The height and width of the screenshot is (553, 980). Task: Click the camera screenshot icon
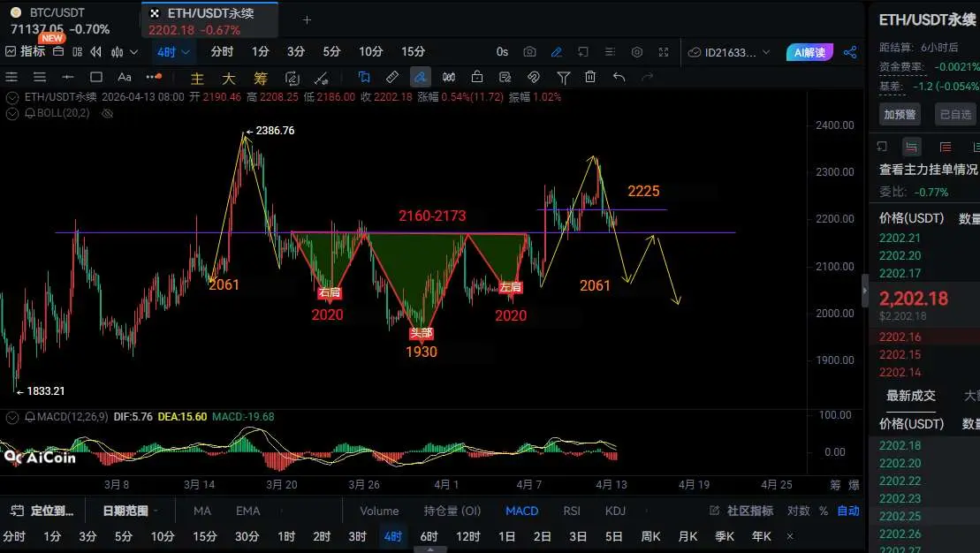click(529, 52)
